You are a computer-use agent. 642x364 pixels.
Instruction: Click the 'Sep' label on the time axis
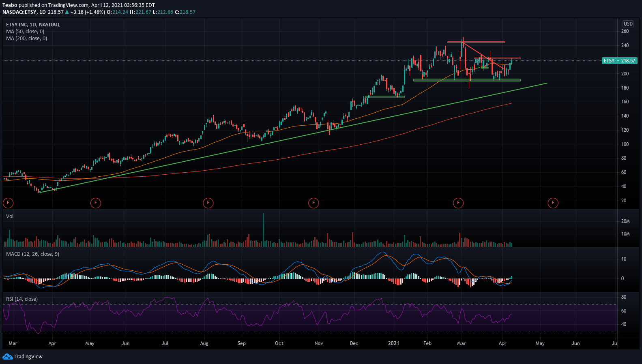tap(242, 343)
